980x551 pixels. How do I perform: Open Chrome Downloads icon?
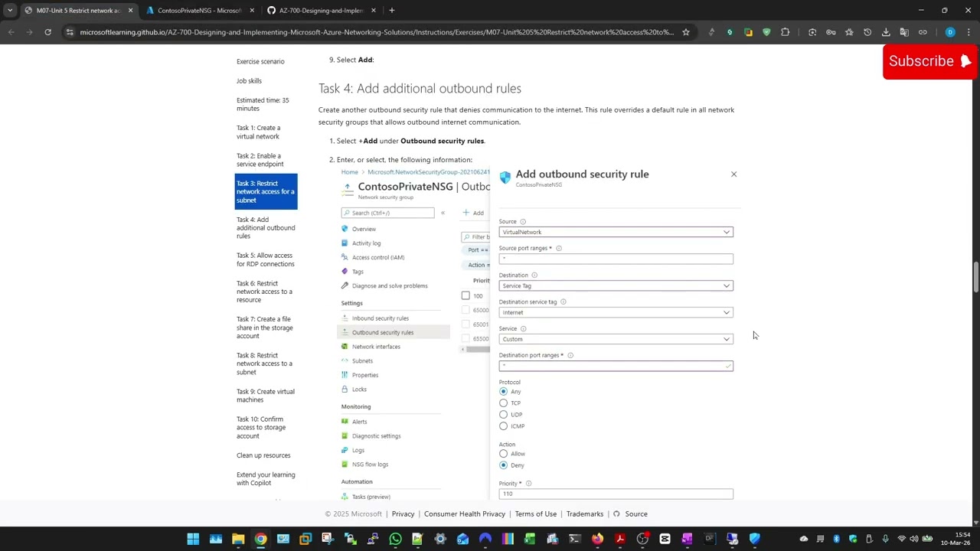[x=886, y=32]
